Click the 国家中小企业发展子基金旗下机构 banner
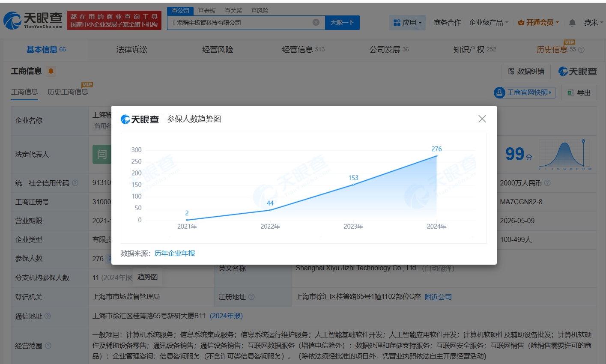Image resolution: width=606 pixels, height=364 pixels. [114, 25]
